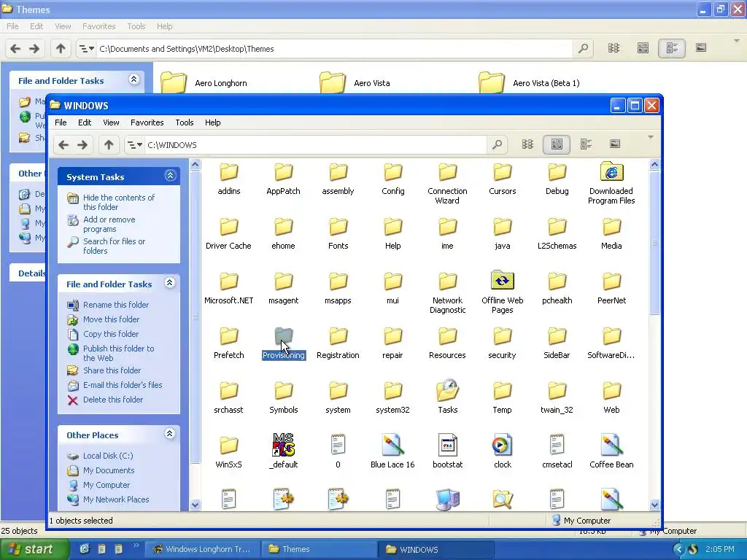Open the Blue Lace 16 bitmap

(x=392, y=451)
